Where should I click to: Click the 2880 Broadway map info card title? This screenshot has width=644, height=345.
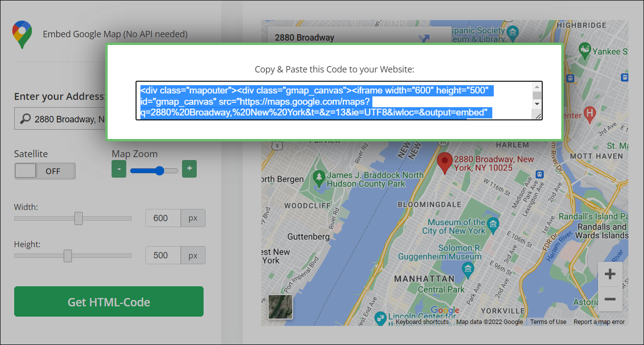click(304, 38)
